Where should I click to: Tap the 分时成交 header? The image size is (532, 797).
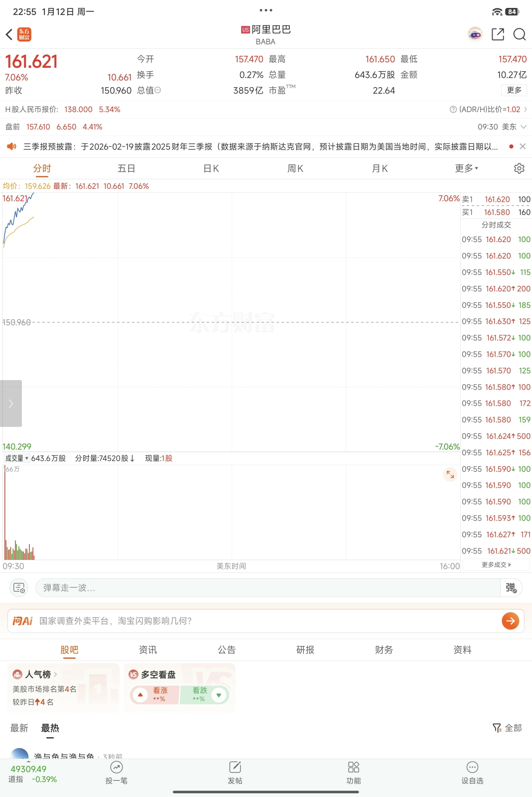(496, 225)
